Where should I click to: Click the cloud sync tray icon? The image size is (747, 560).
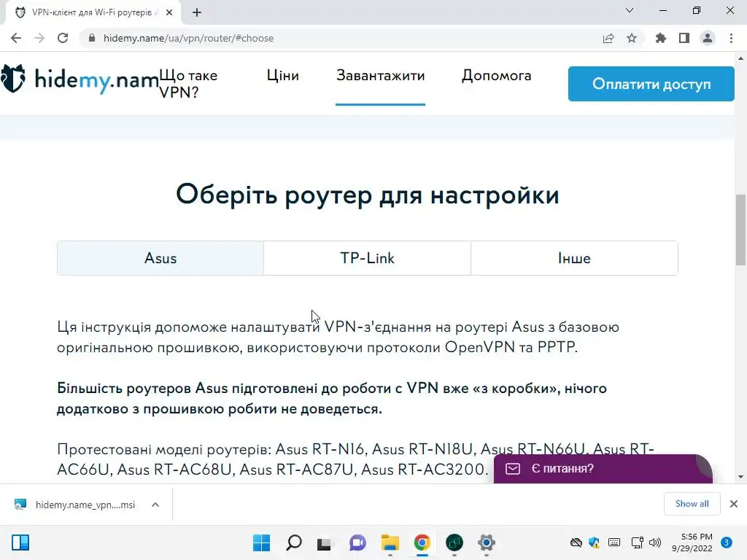pos(576,542)
